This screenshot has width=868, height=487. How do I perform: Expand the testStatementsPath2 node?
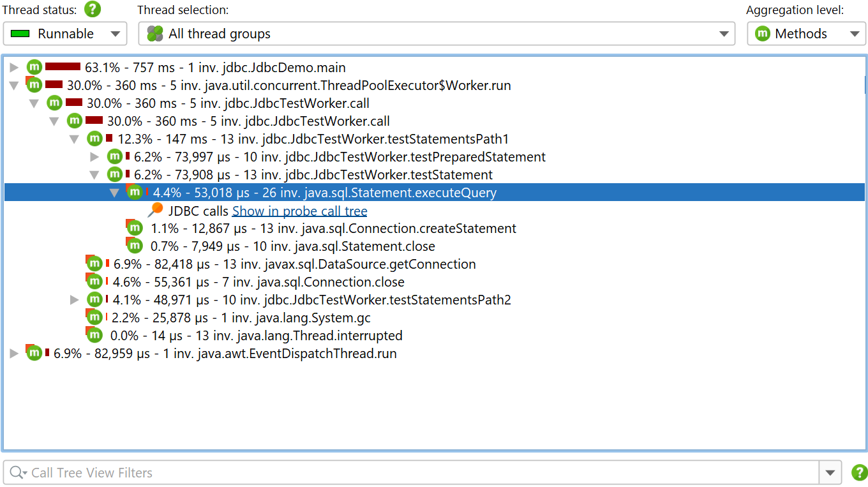click(x=75, y=300)
